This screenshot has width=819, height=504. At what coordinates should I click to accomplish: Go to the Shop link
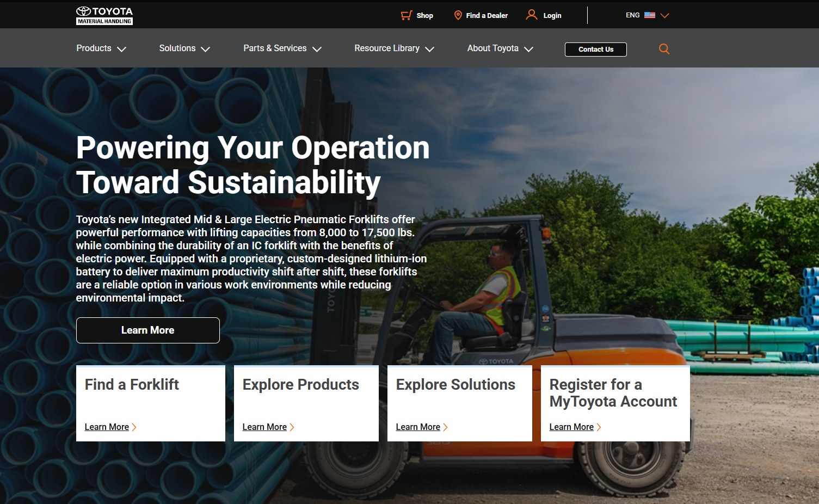tap(425, 16)
